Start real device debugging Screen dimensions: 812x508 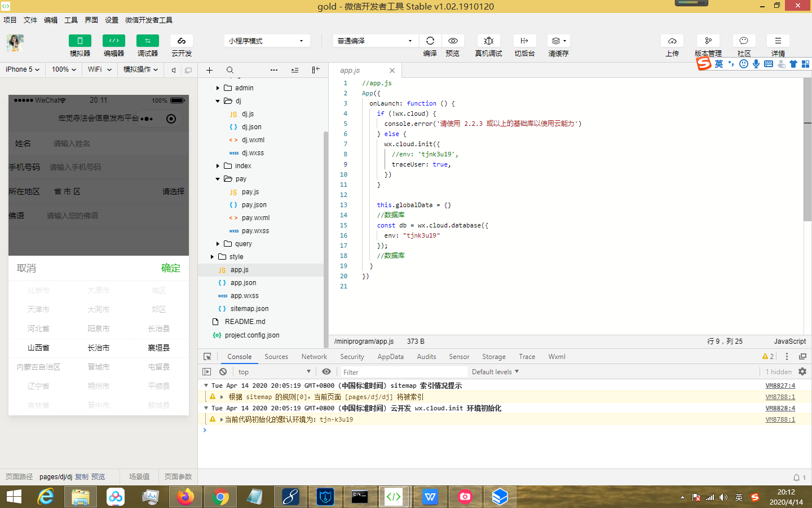click(489, 41)
